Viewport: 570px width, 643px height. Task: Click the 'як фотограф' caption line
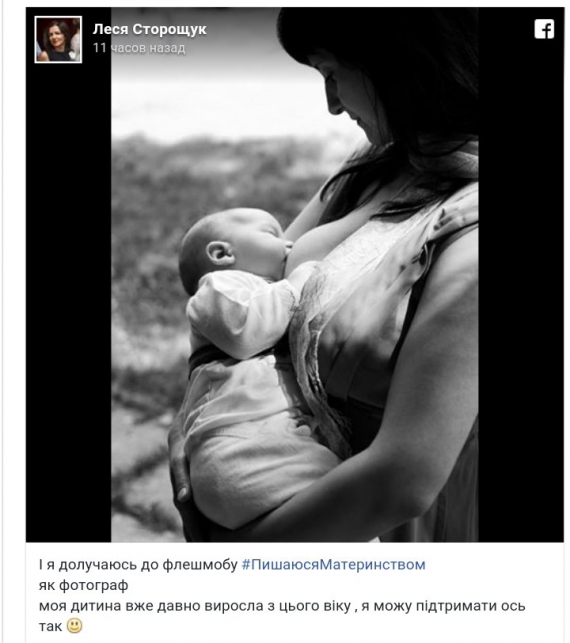(x=83, y=585)
